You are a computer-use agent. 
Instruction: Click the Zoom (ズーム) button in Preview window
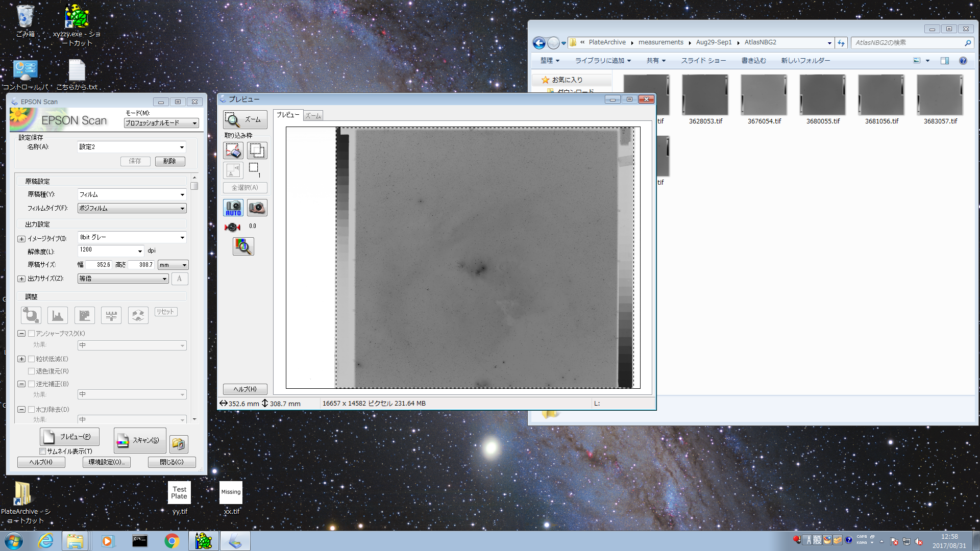click(245, 119)
